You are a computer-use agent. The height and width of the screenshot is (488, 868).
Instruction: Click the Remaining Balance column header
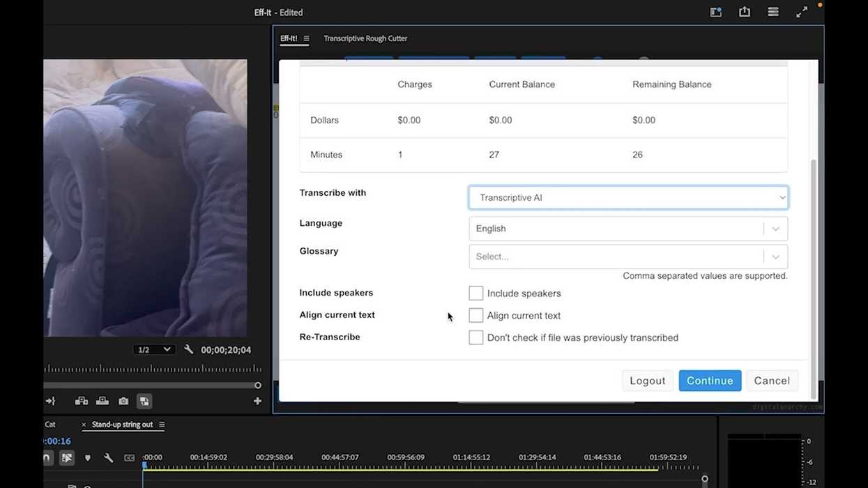[x=672, y=84]
